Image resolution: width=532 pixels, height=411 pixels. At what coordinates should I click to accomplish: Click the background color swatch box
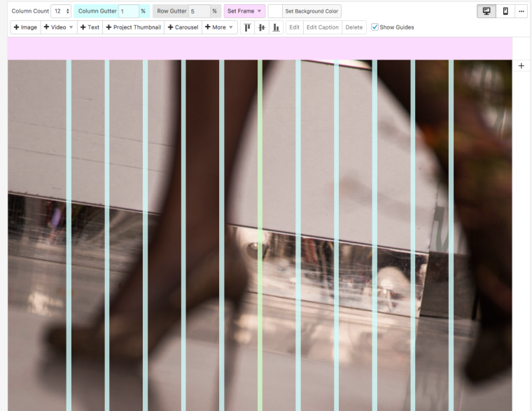click(x=275, y=11)
